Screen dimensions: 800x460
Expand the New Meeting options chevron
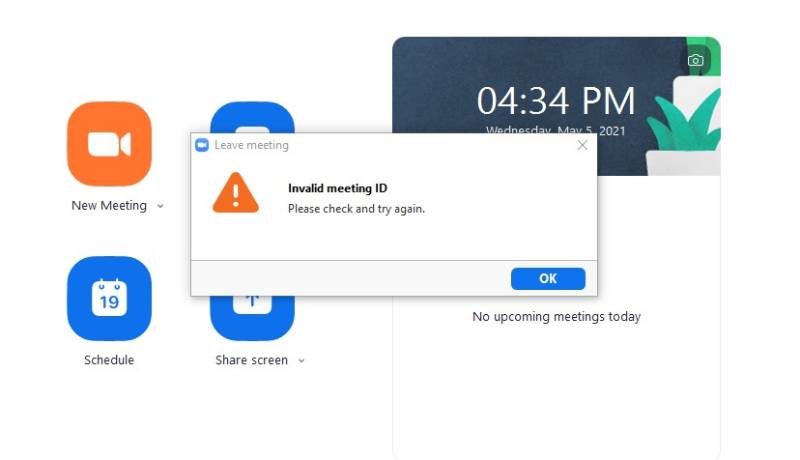coord(160,206)
